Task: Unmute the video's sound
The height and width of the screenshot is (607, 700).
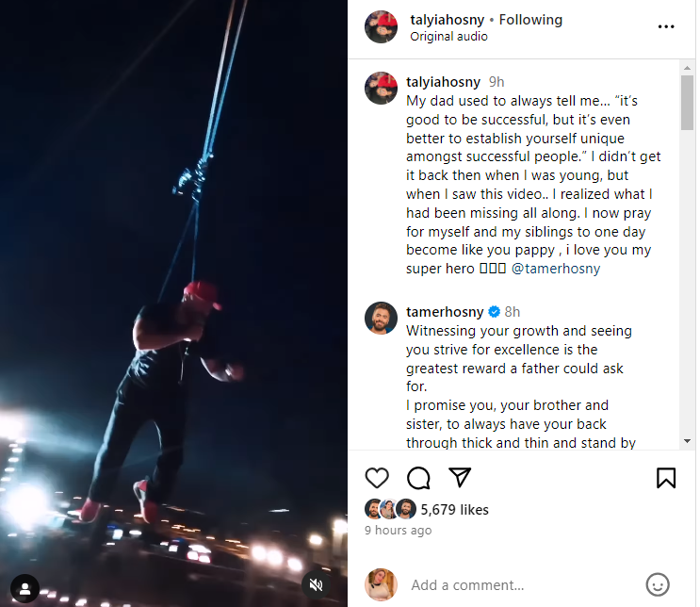Action: pyautogui.click(x=317, y=585)
